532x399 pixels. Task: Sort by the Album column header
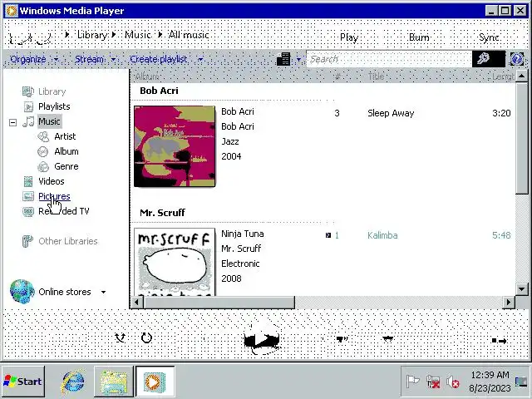point(146,76)
